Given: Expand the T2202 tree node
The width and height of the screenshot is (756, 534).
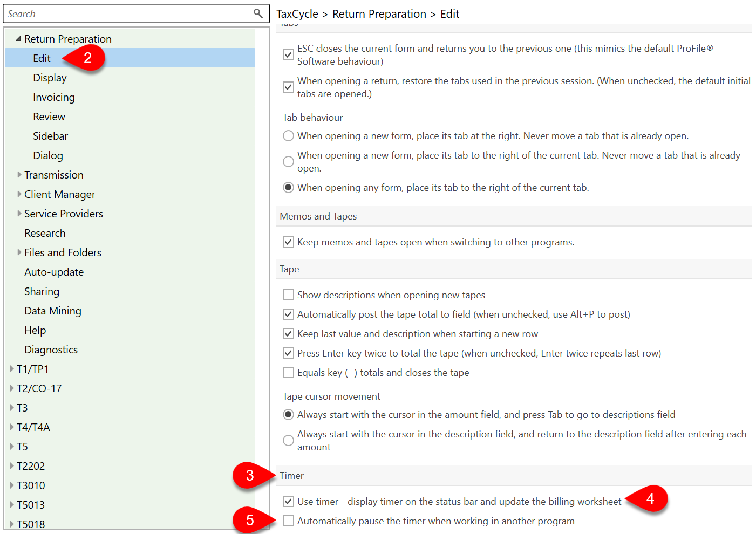Looking at the screenshot, I should tap(12, 466).
